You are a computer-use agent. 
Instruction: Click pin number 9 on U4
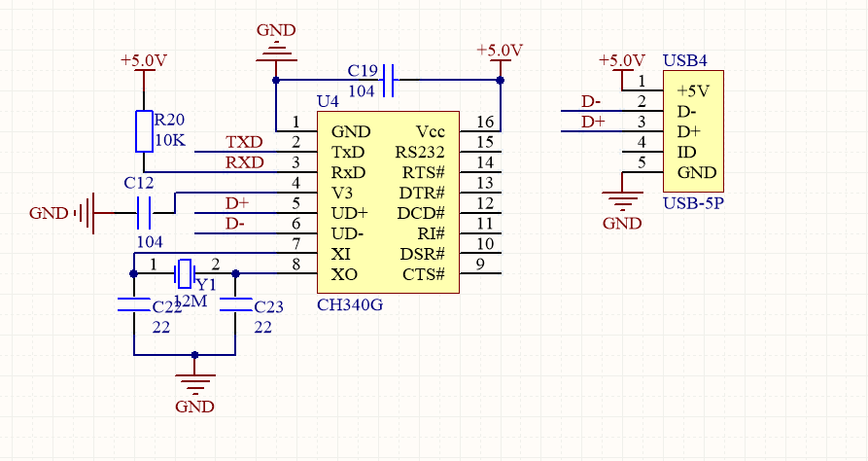[480, 265]
